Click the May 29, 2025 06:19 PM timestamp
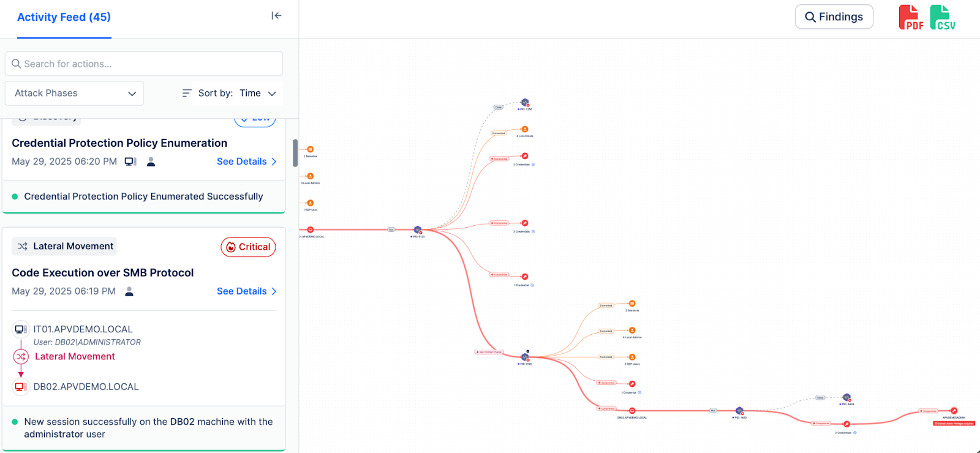This screenshot has width=980, height=453. [x=64, y=291]
